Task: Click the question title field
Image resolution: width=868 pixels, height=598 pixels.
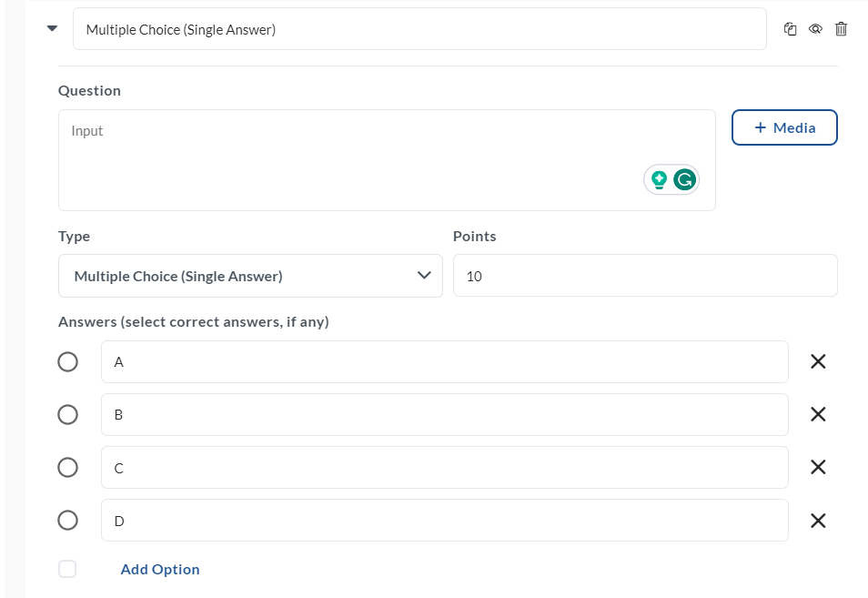Action: tap(419, 29)
